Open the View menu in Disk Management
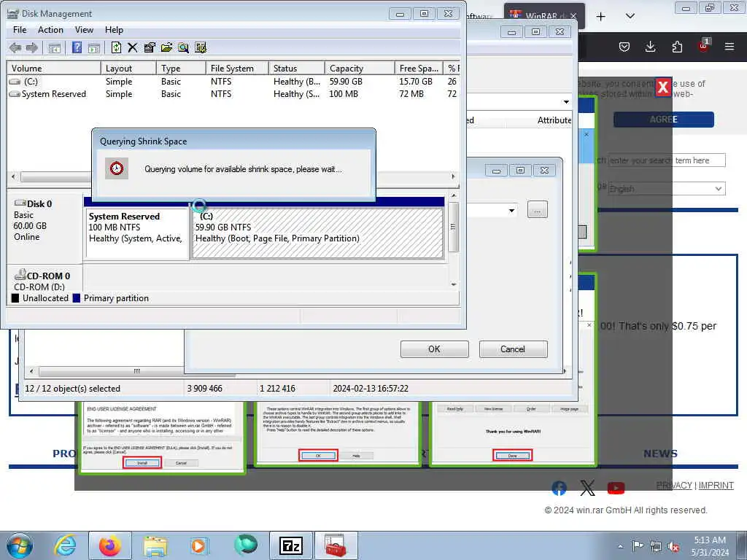Image resolution: width=747 pixels, height=560 pixels. click(x=84, y=29)
